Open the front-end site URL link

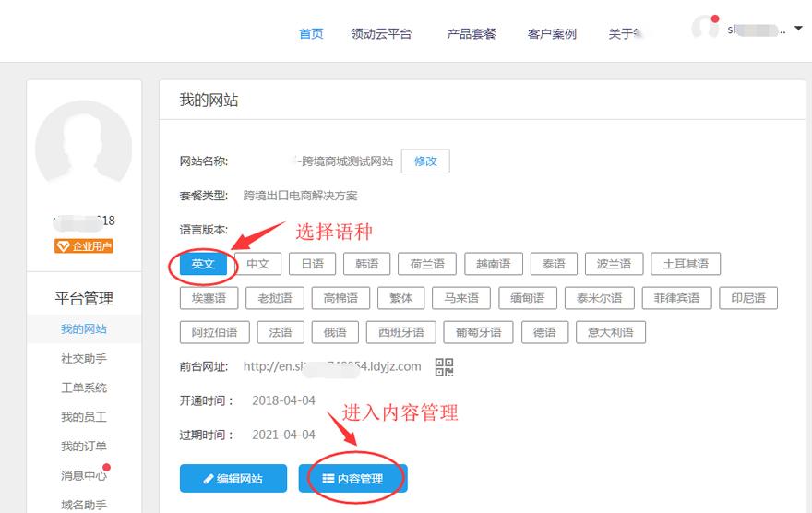pyautogui.click(x=332, y=366)
